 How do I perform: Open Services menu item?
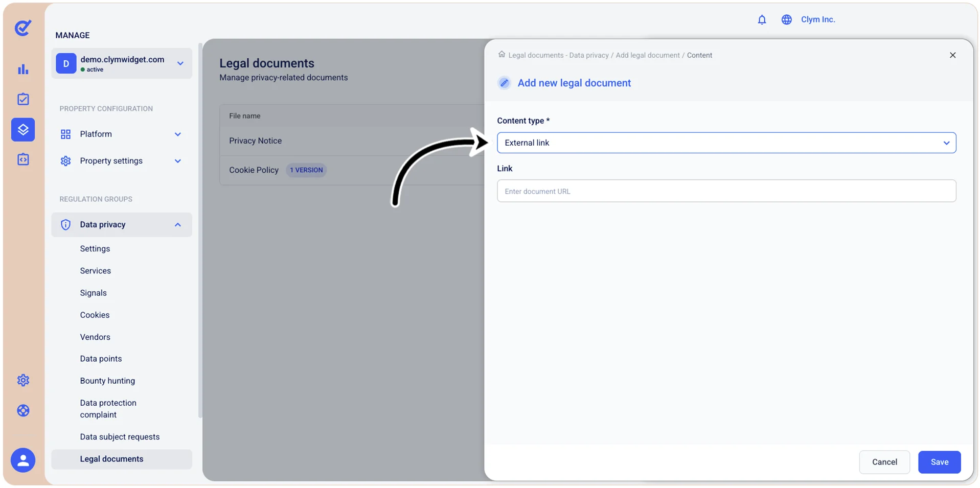(95, 271)
